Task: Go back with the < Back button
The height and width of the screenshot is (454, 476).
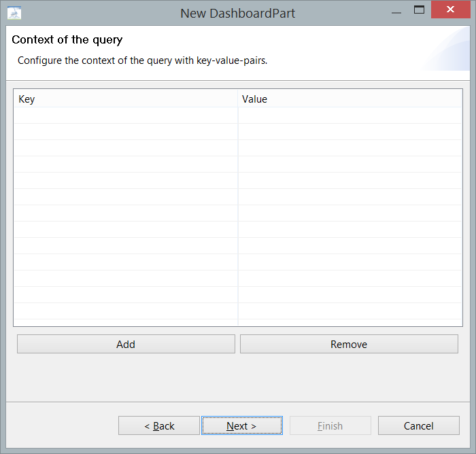Action: click(159, 425)
